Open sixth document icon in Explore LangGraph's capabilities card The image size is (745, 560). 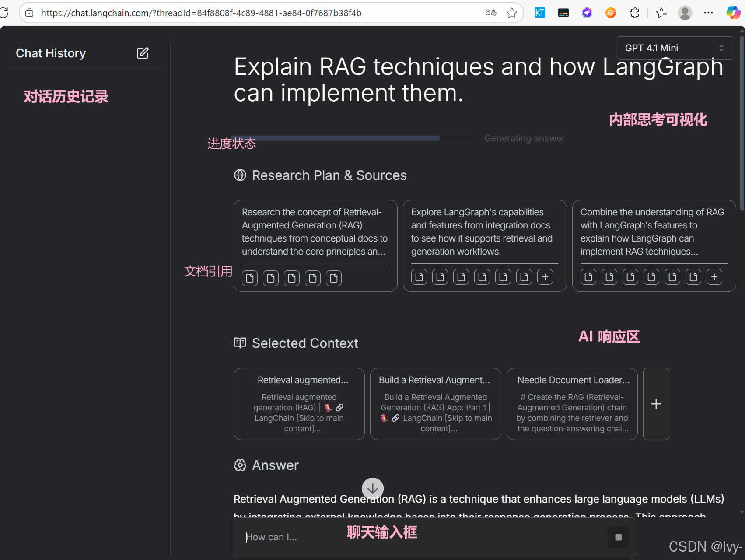(524, 277)
